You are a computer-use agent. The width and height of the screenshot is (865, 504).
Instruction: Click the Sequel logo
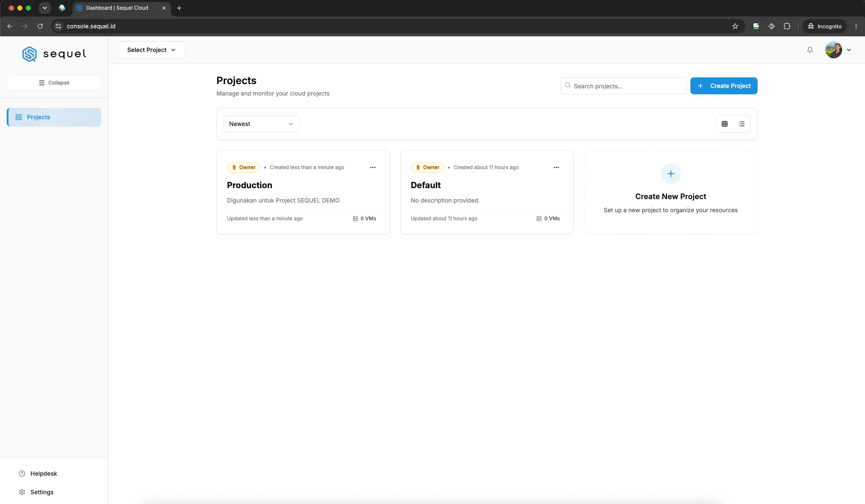[54, 54]
